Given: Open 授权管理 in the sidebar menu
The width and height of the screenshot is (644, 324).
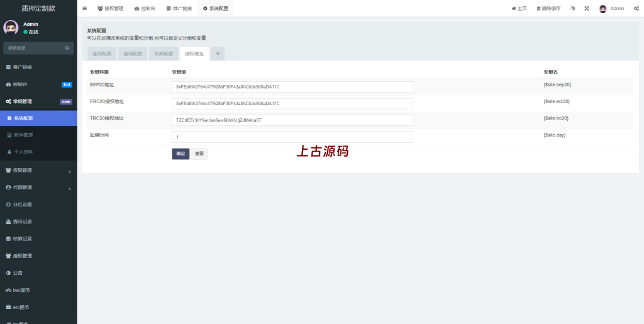Looking at the screenshot, I should coord(38,256).
